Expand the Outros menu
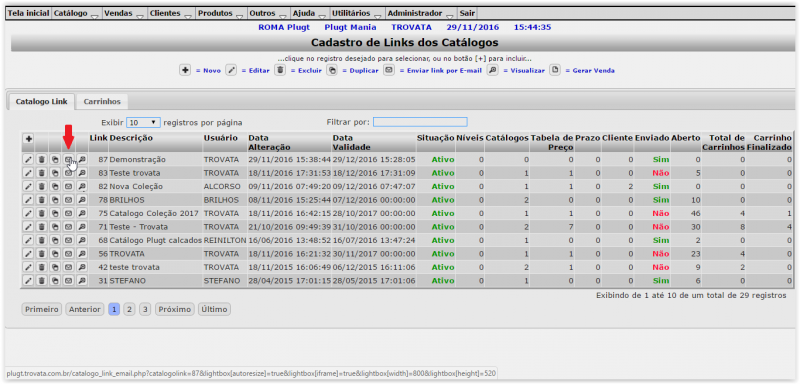 [x=269, y=14]
